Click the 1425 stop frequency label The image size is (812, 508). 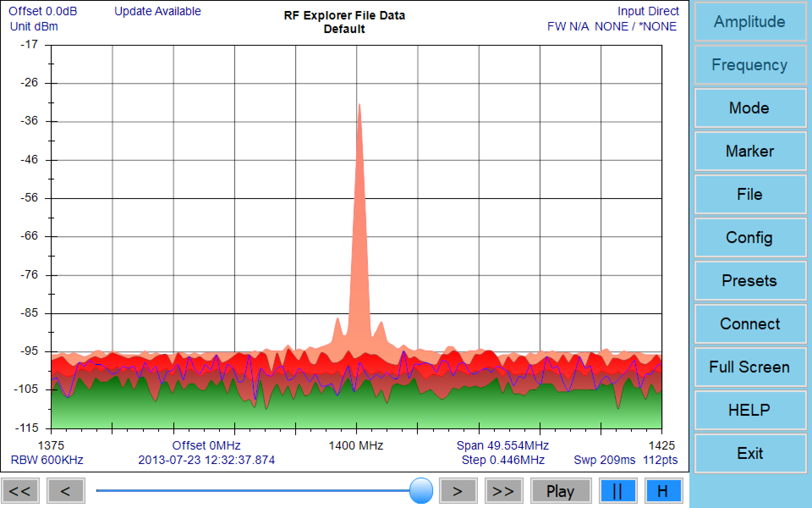point(662,445)
